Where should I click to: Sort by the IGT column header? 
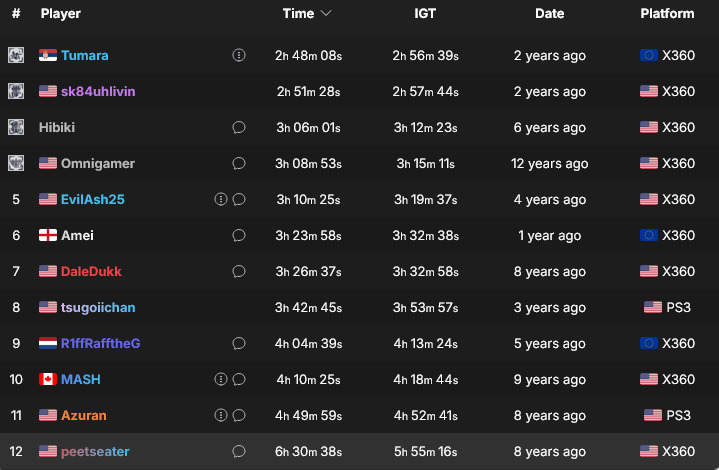click(425, 13)
